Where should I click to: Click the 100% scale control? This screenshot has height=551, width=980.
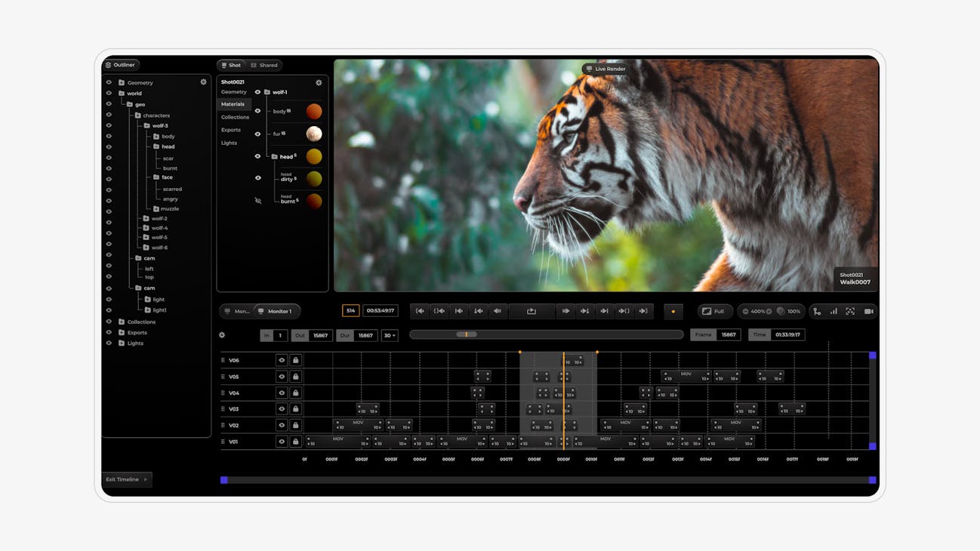click(789, 311)
